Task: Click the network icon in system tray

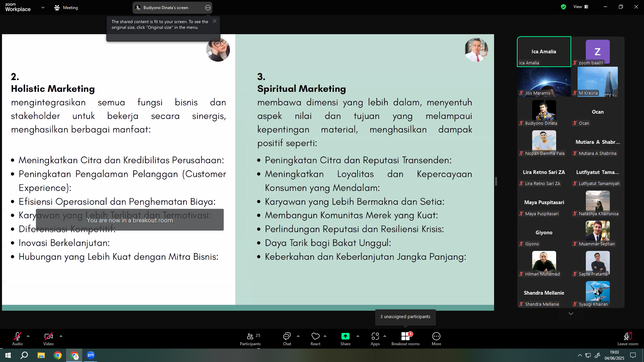Action: tap(588, 355)
